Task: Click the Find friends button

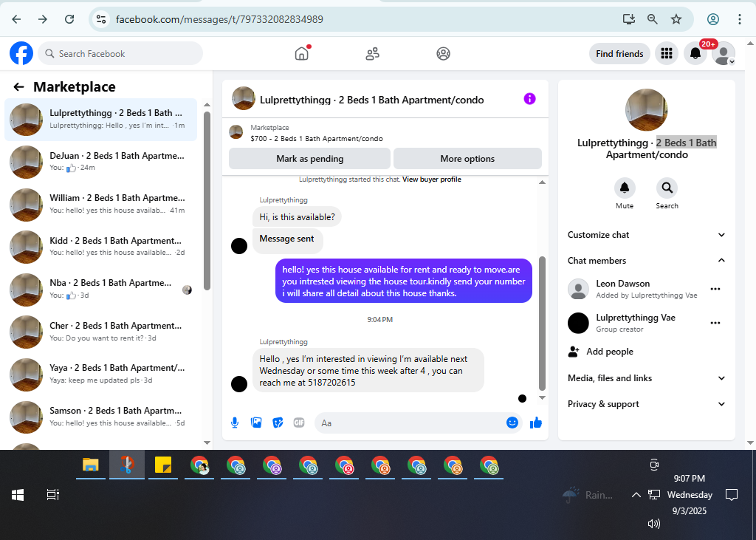Action: pos(619,54)
